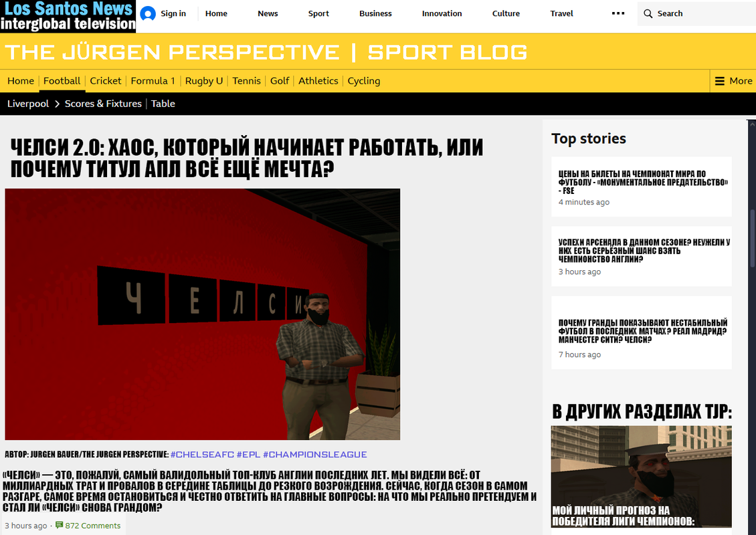
Task: Click the Top stories heading
Action: coord(589,139)
